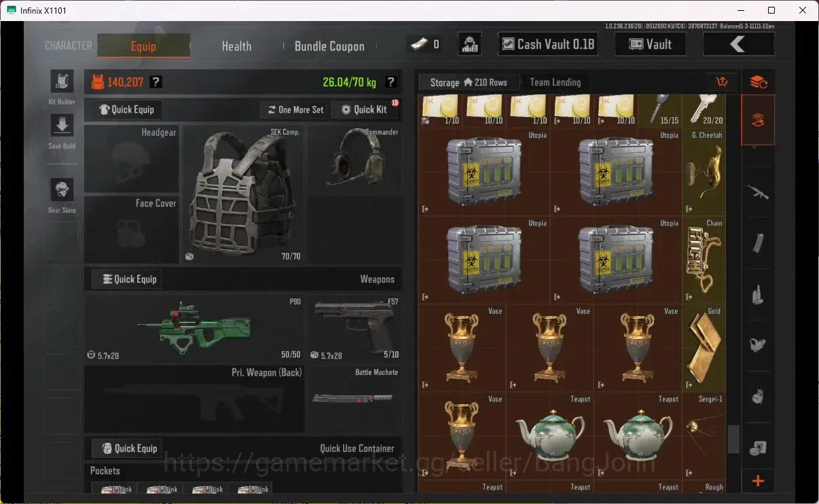Select the empty Pri. Weapon (Back) slot

(194, 399)
